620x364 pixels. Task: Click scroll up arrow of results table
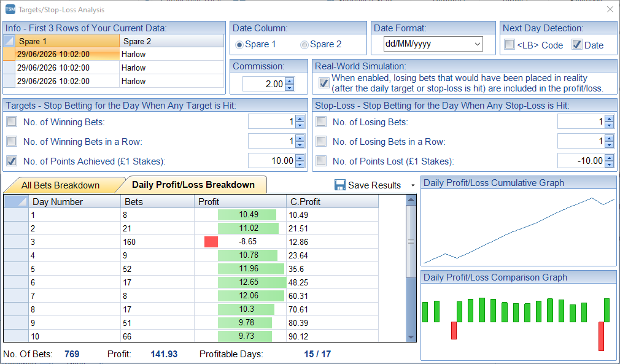tap(411, 200)
